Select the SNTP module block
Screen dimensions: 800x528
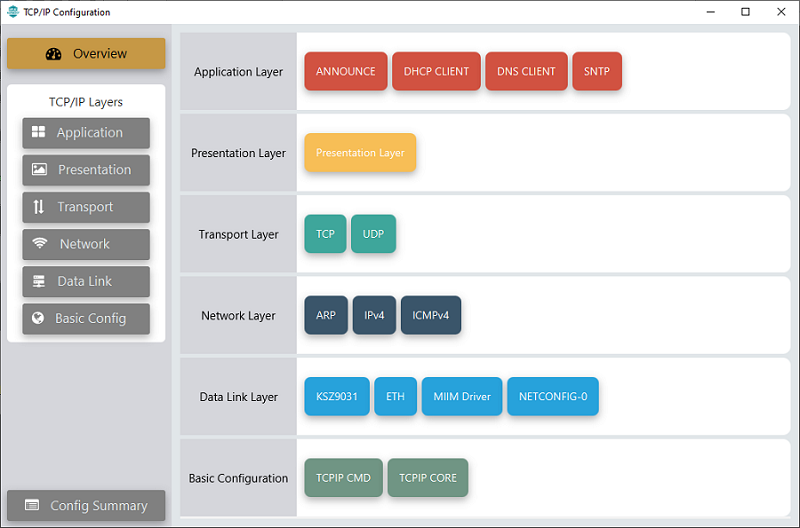597,71
